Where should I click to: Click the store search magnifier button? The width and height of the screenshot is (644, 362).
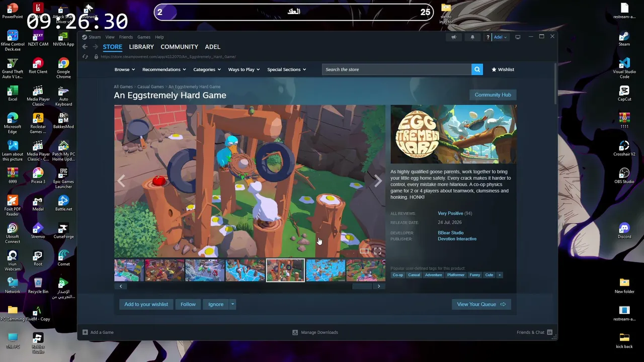pos(477,69)
